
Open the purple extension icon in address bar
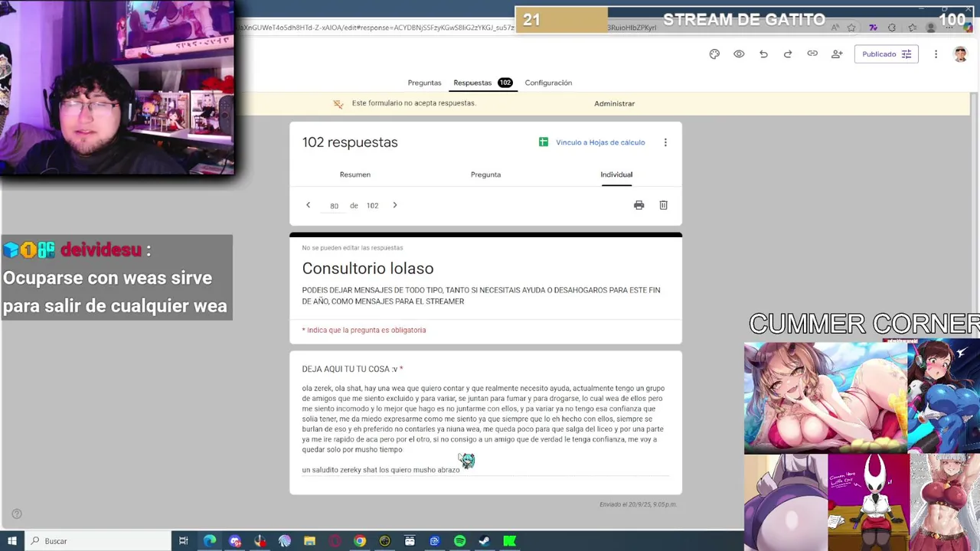pos(873,28)
